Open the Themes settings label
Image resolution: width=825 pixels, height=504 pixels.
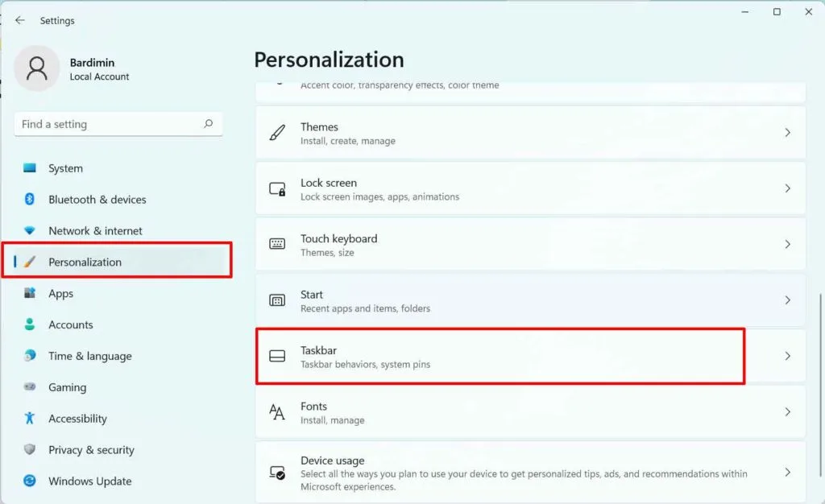click(319, 126)
